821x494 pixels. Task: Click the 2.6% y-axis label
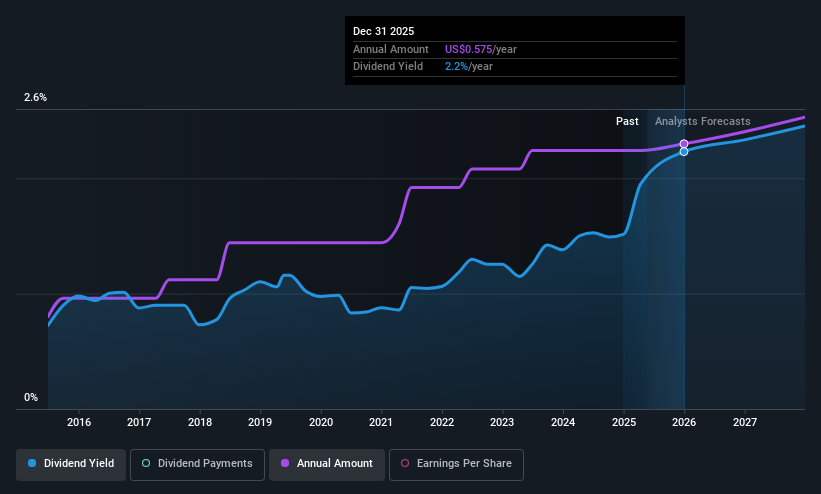click(x=35, y=97)
